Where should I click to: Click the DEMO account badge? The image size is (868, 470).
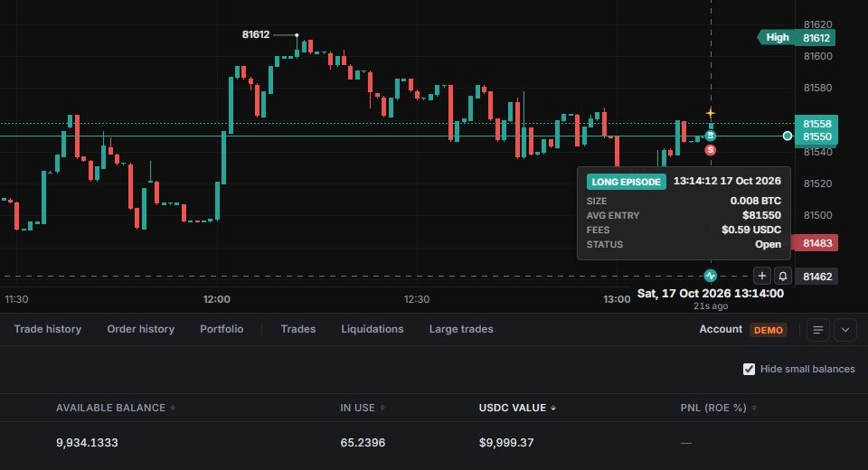769,330
